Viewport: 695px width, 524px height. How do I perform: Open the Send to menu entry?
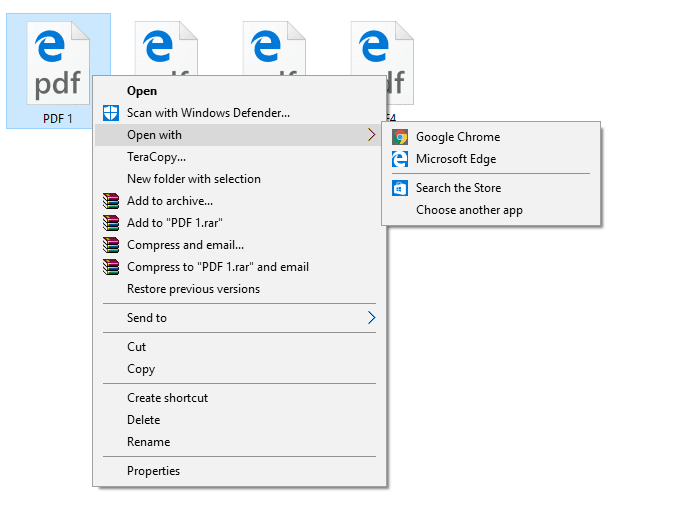(240, 318)
